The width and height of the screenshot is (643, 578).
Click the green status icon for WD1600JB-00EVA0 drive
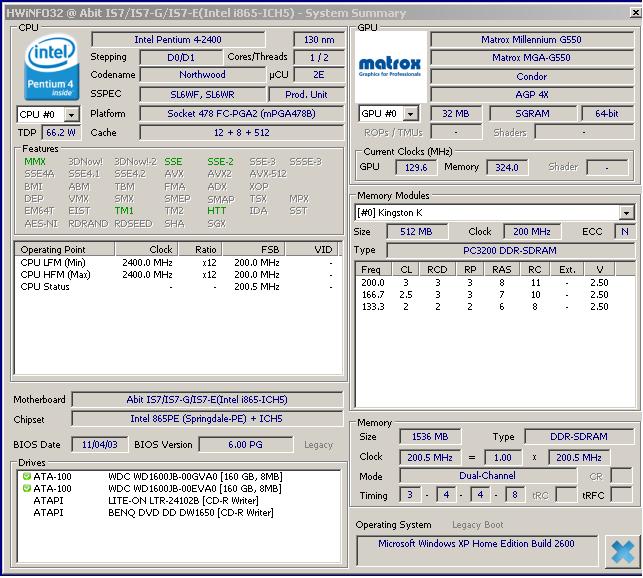27,488
